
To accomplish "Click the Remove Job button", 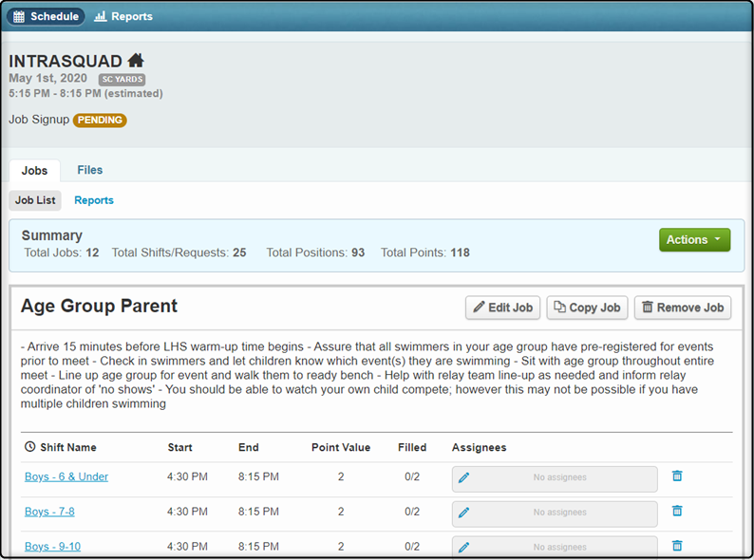I will point(683,308).
